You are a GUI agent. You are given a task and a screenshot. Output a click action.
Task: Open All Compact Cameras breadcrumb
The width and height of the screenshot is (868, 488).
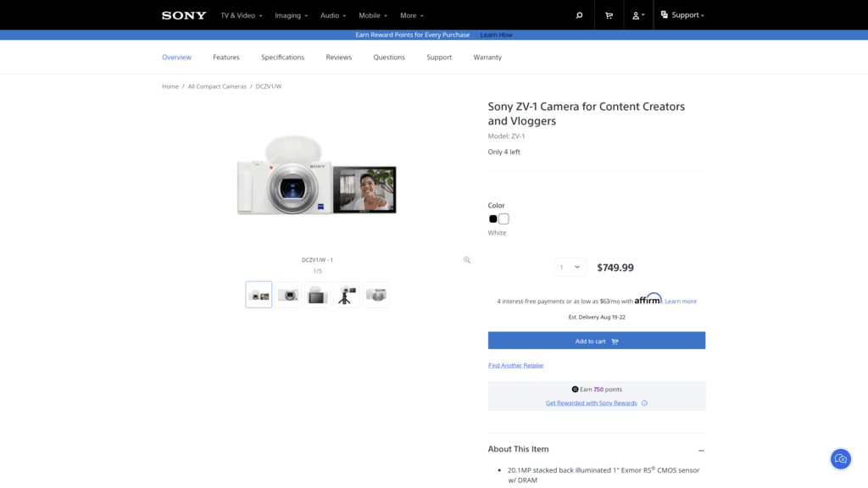pyautogui.click(x=217, y=86)
